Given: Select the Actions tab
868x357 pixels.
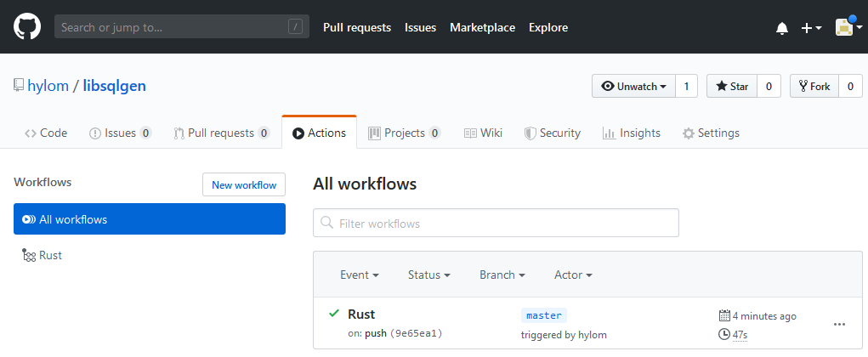Looking at the screenshot, I should pos(320,133).
